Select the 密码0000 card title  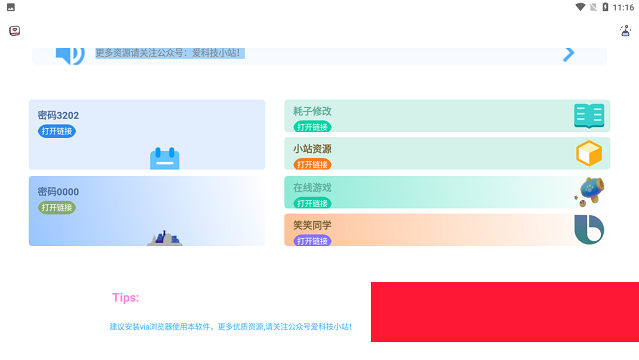pyautogui.click(x=58, y=192)
